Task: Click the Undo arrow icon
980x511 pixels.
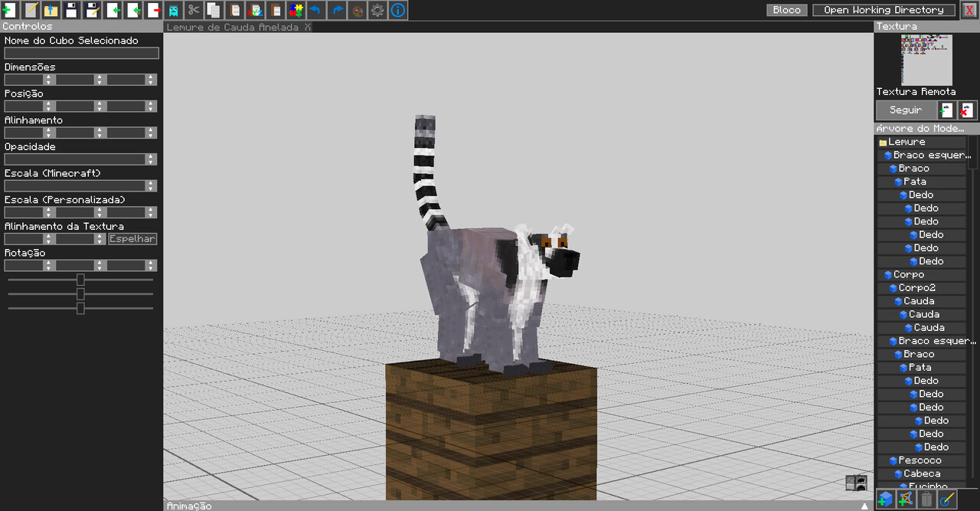Action: point(316,10)
